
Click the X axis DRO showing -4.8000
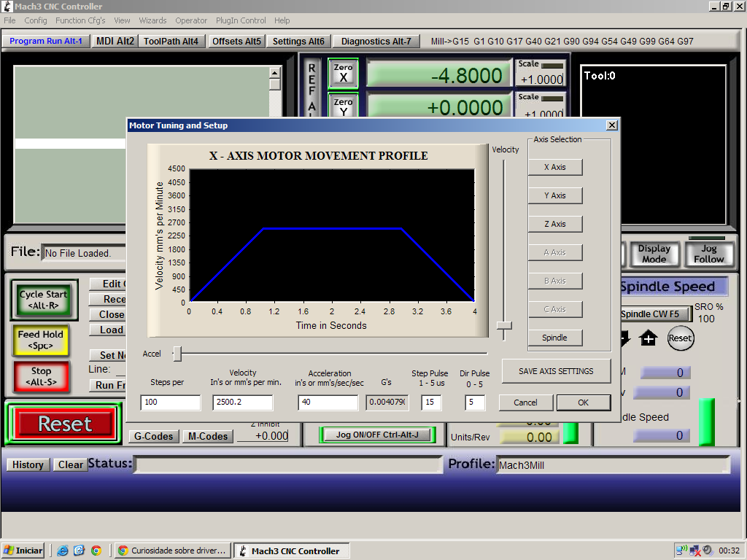[438, 75]
